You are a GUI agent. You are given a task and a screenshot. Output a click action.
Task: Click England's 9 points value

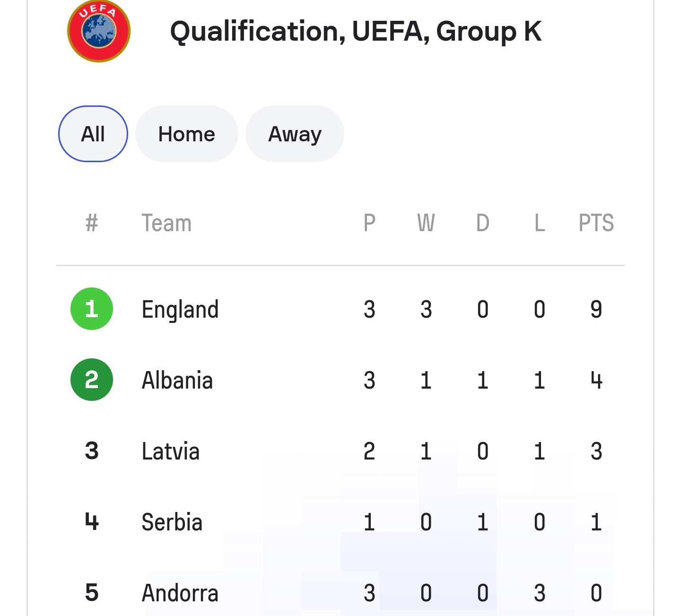point(596,310)
